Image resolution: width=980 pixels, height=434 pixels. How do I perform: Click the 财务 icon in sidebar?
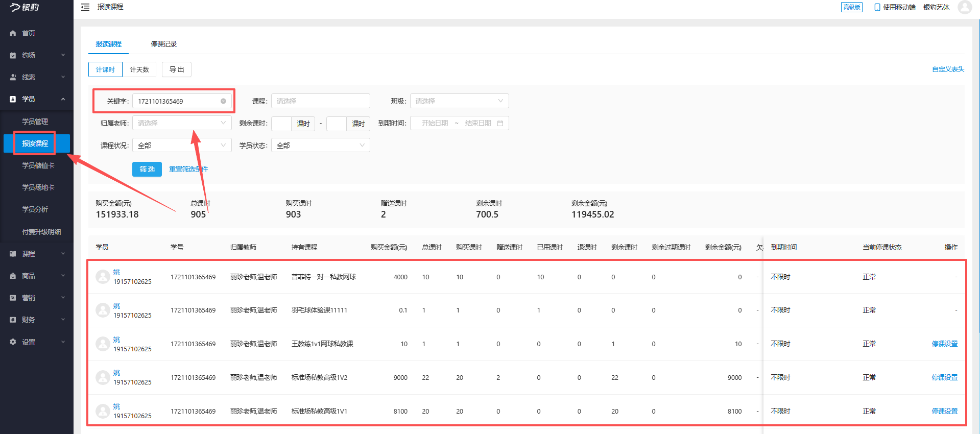coord(13,320)
